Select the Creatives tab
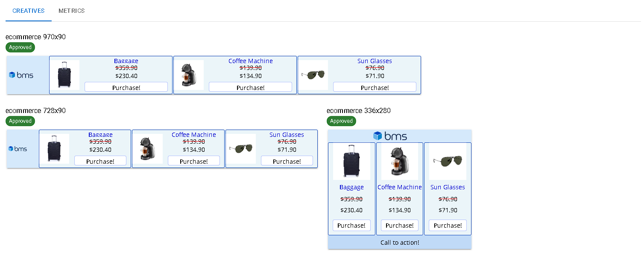The height and width of the screenshot is (269, 644). (x=29, y=11)
